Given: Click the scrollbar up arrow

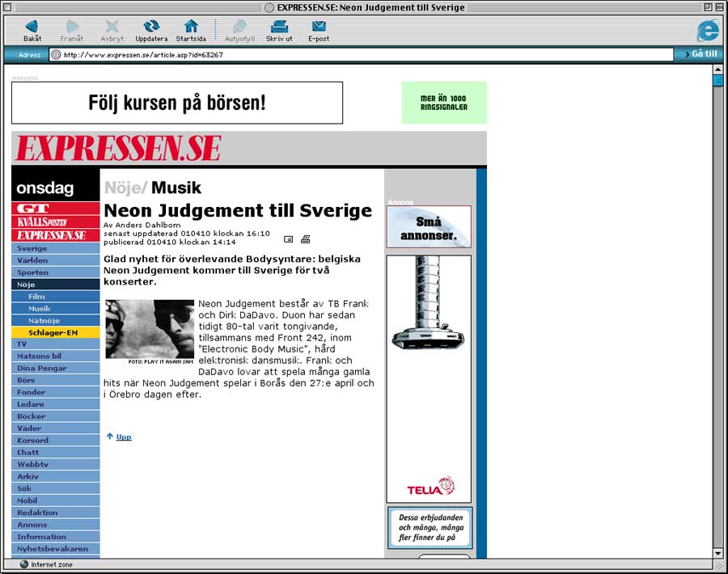Looking at the screenshot, I should [x=717, y=70].
